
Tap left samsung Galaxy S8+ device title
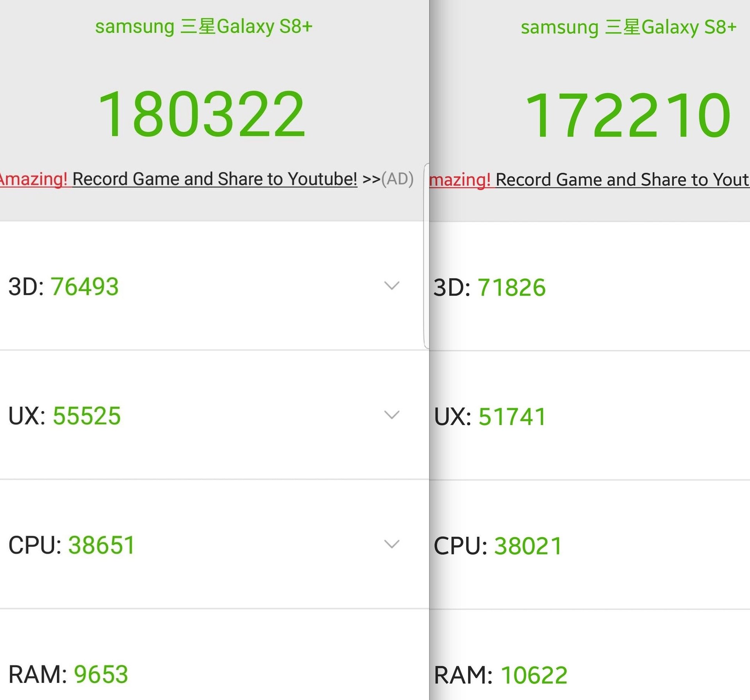[204, 27]
